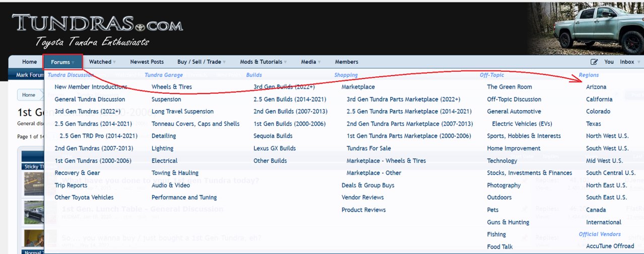The image size is (644, 254).
Task: Open Recovery & Gear forum
Action: point(77,173)
